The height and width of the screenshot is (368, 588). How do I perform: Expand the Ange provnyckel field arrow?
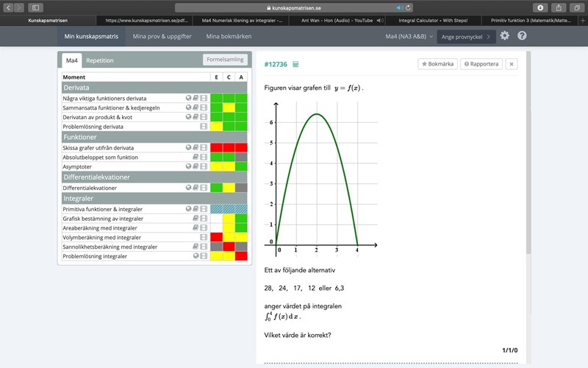(490, 36)
